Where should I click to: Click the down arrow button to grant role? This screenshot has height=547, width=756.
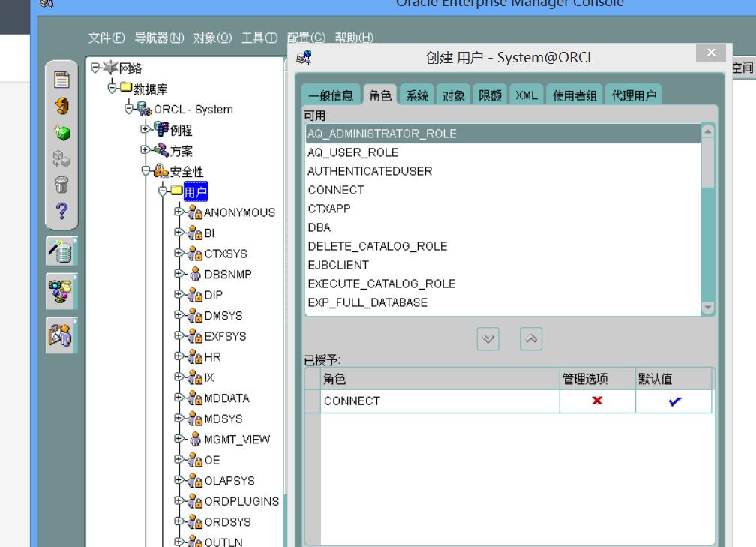(488, 338)
